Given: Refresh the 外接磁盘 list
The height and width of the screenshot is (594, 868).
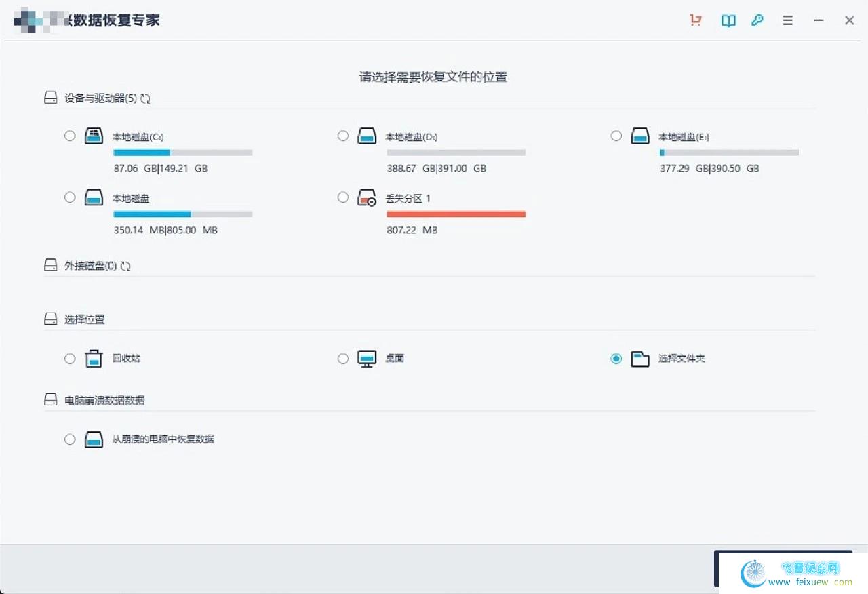Looking at the screenshot, I should pos(125,266).
